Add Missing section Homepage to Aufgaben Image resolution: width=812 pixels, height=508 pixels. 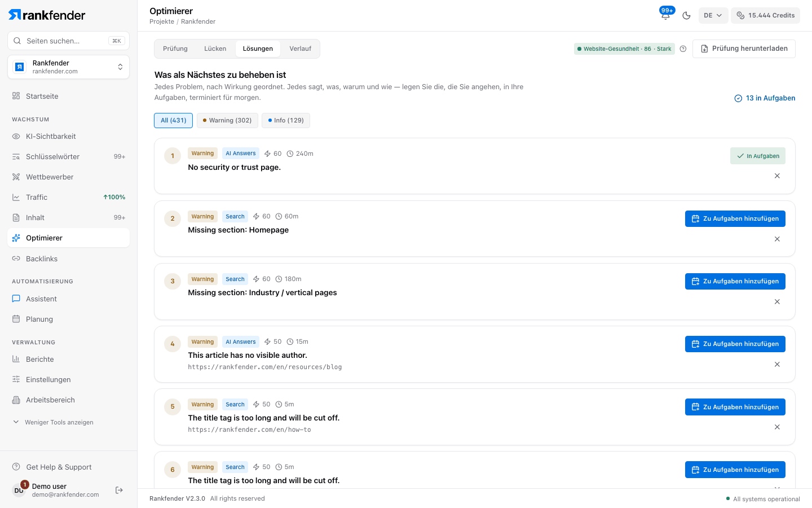(x=735, y=218)
